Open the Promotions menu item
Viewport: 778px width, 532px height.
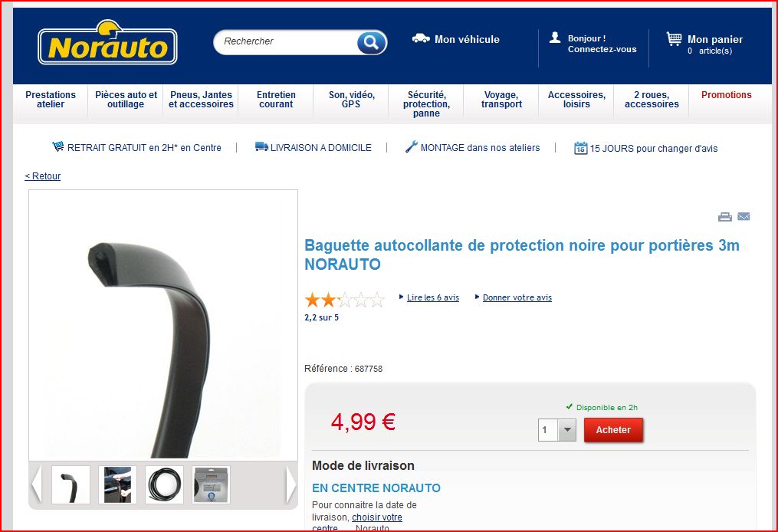727,95
